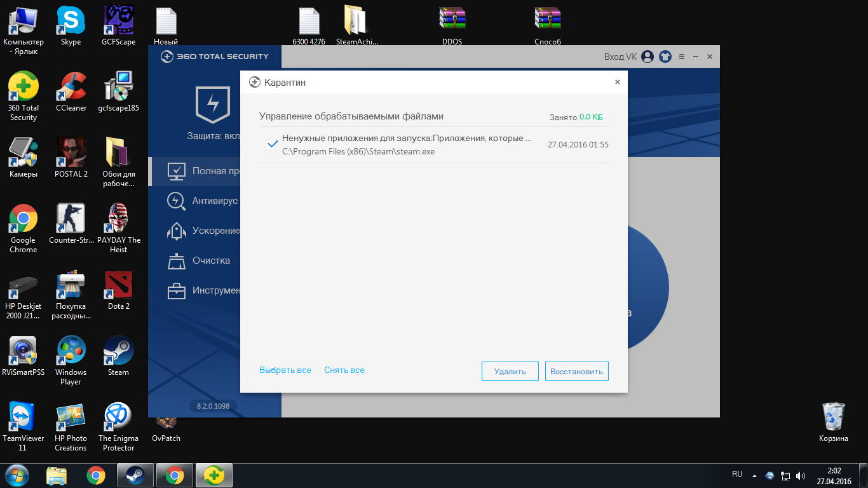Select the HP Deskjet 2000 printer shortcut
The height and width of the screenshot is (488, 868).
click(x=24, y=294)
